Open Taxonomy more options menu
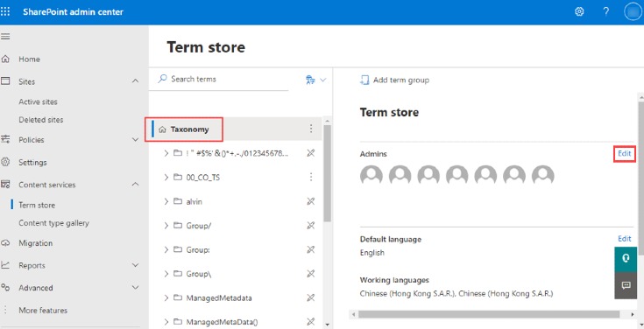 (311, 129)
